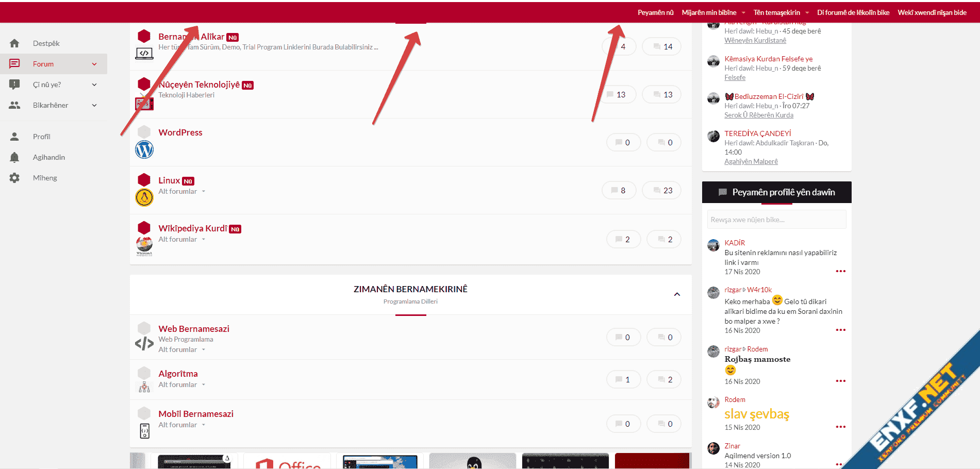
Task: Select Bikarhêner in the sidebar menu
Action: coord(51,105)
